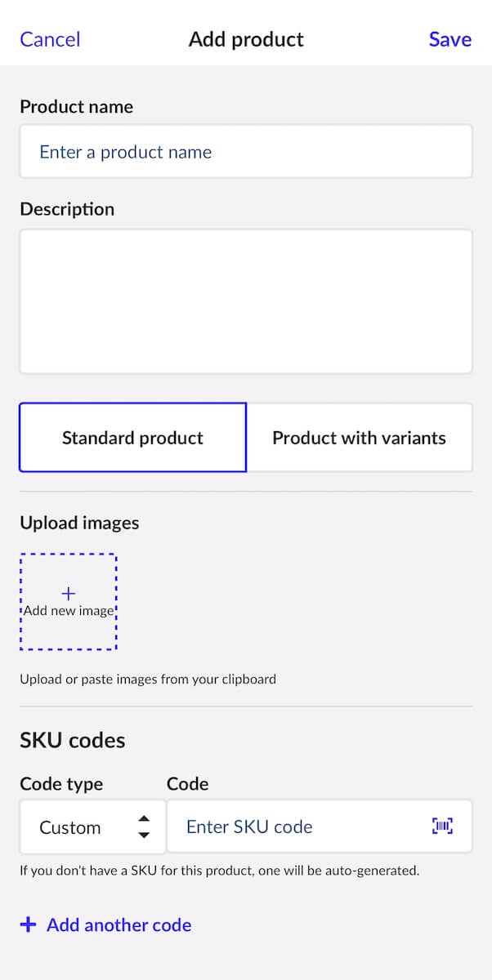Click the Enter a product name field
The image size is (492, 980).
pos(245,151)
